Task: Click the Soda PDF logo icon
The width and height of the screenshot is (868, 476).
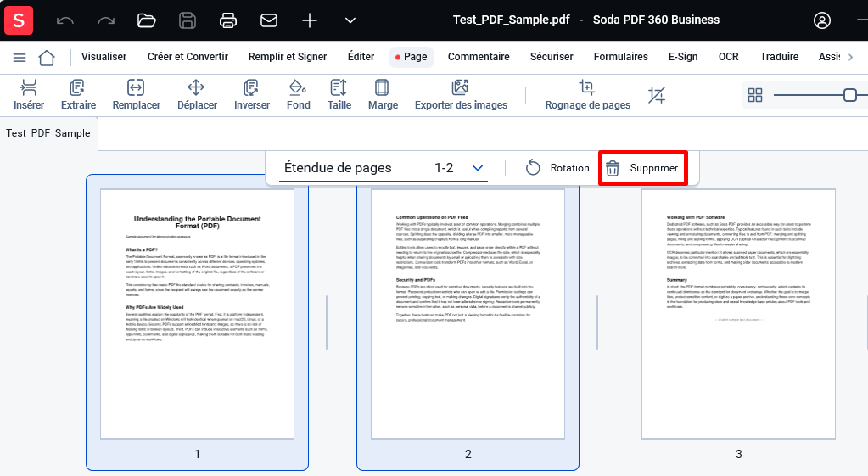Action: (x=19, y=20)
